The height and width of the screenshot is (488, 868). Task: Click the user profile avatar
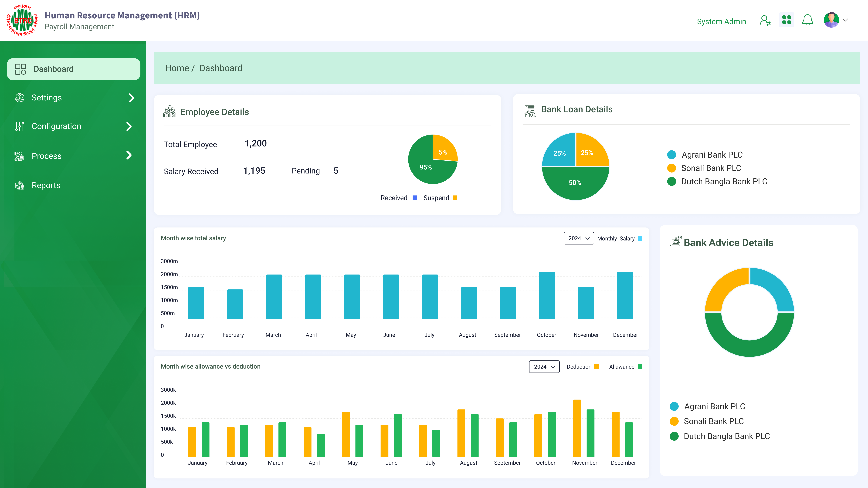[831, 20]
